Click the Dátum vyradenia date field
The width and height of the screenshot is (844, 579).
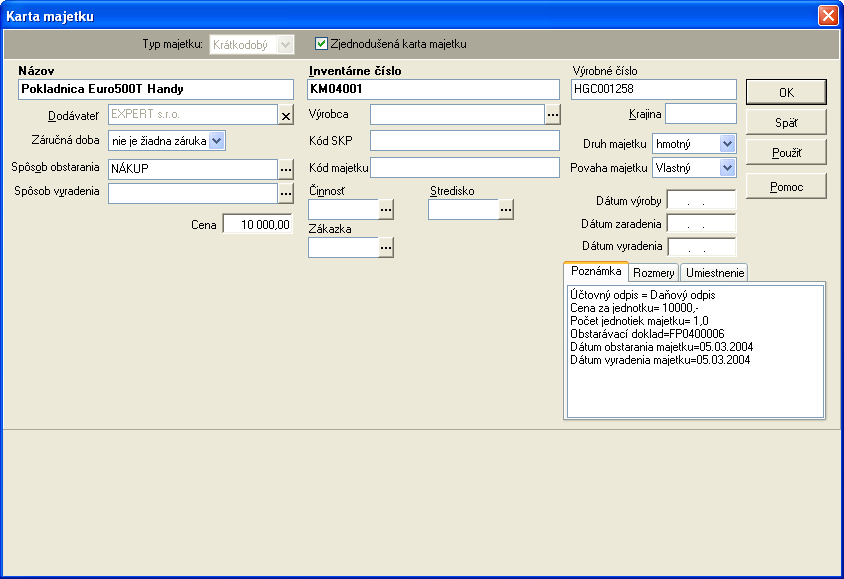click(701, 246)
